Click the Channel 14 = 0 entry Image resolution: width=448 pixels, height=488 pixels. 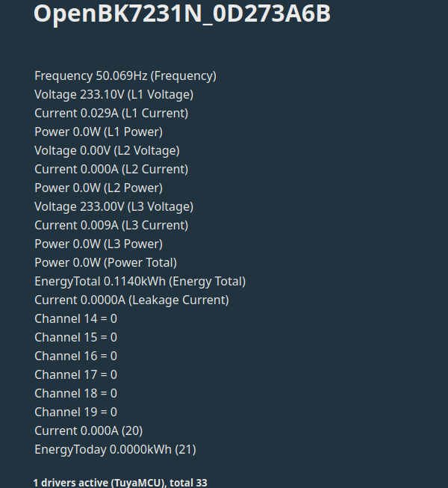point(76,318)
